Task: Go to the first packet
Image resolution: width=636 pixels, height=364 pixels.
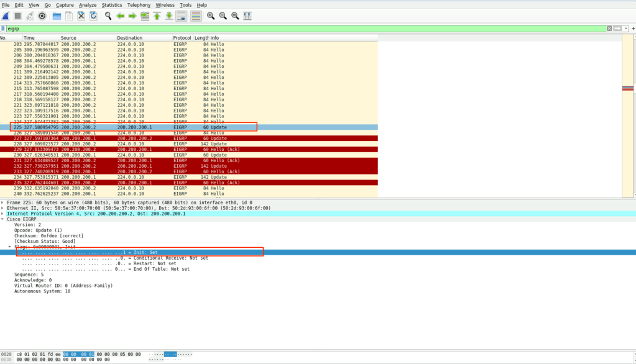Action: [x=157, y=16]
